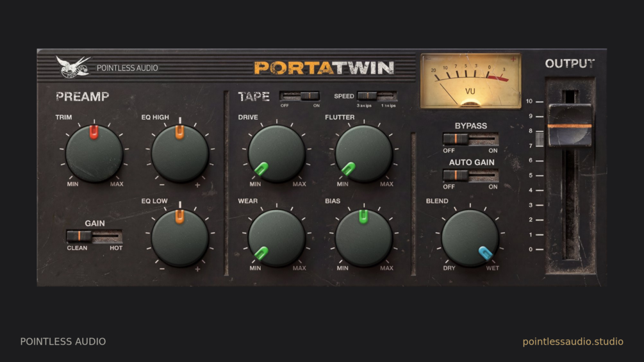Click the Pointless Audio bird logo
Screen dimensions: 644x362
click(x=73, y=67)
